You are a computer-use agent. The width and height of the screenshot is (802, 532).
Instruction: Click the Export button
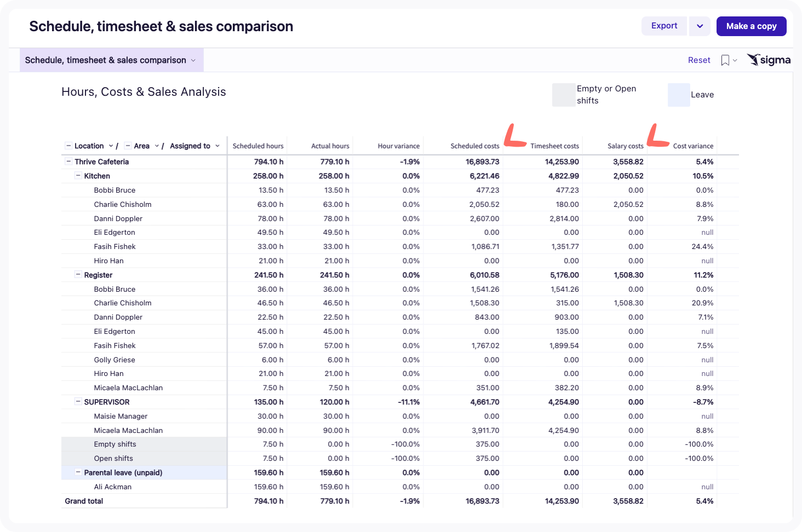pos(664,26)
